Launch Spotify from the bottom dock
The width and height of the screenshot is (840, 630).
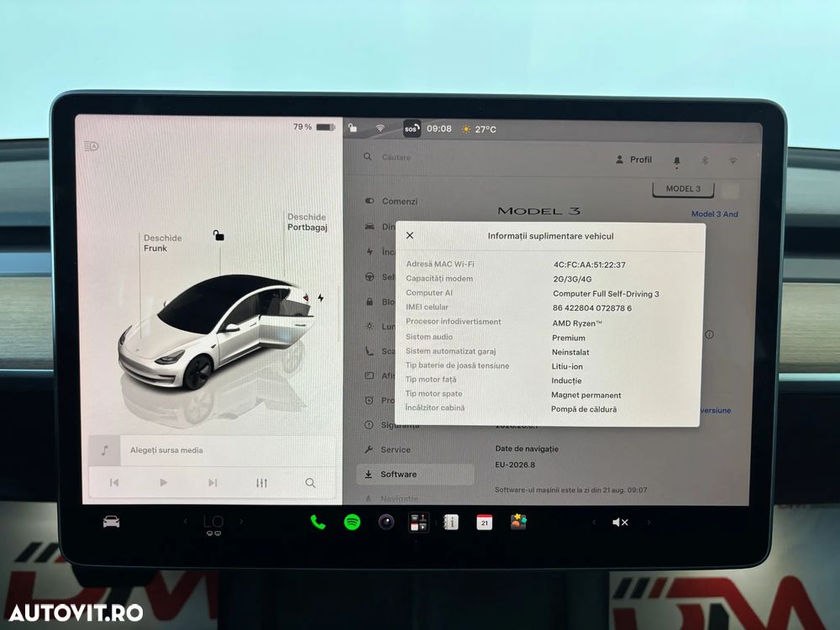[x=352, y=522]
